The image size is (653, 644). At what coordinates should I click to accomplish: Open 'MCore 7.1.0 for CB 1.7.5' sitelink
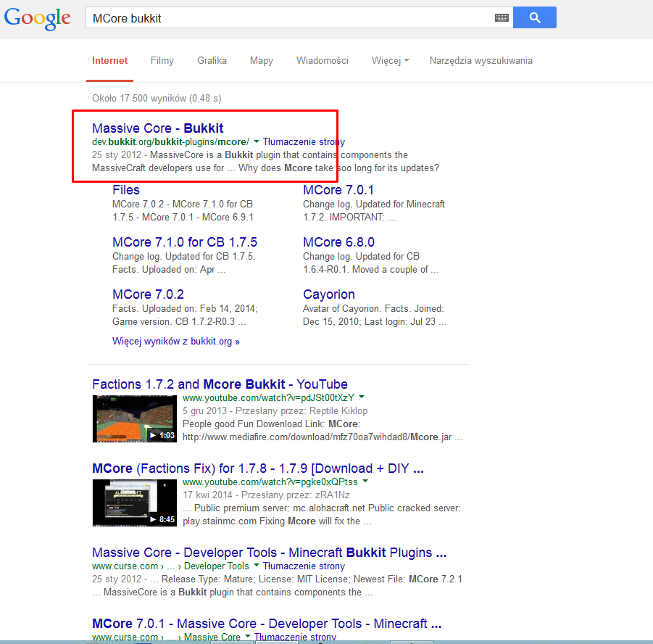(x=185, y=242)
